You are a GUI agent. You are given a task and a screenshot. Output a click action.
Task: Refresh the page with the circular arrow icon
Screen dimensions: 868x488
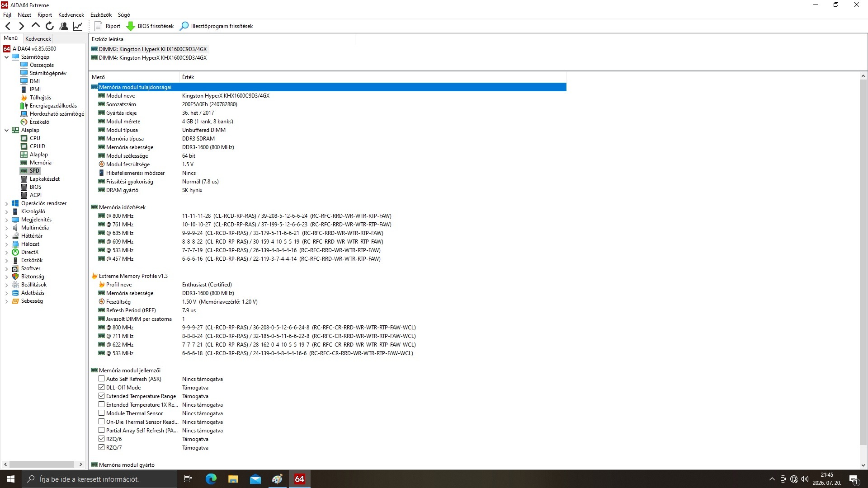pyautogui.click(x=50, y=26)
